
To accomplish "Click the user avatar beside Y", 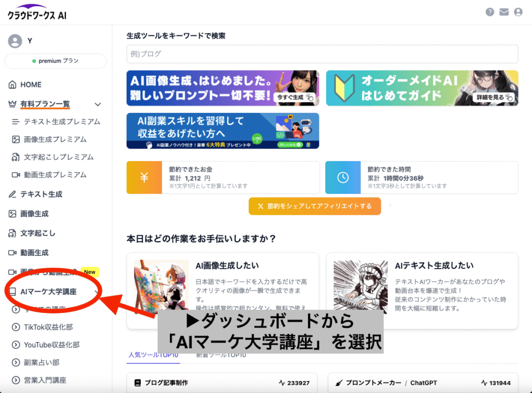I will (x=15, y=41).
